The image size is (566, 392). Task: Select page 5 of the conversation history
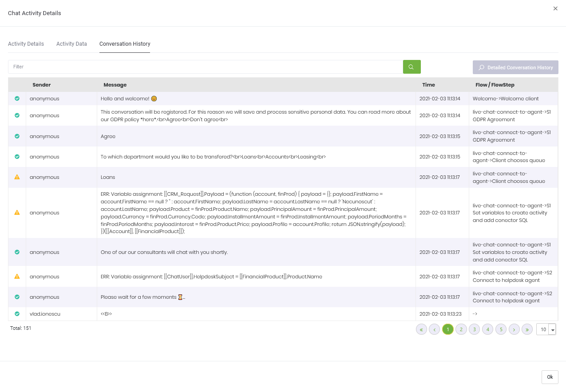[501, 329]
